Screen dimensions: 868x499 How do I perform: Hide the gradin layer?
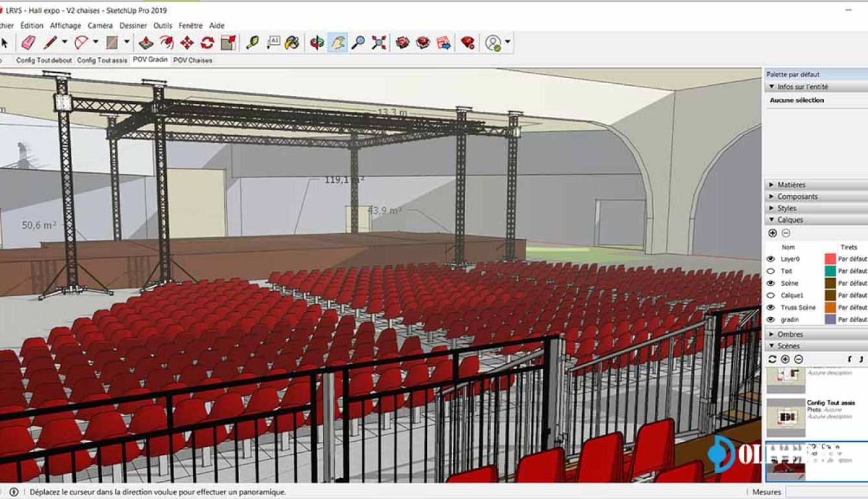point(771,318)
